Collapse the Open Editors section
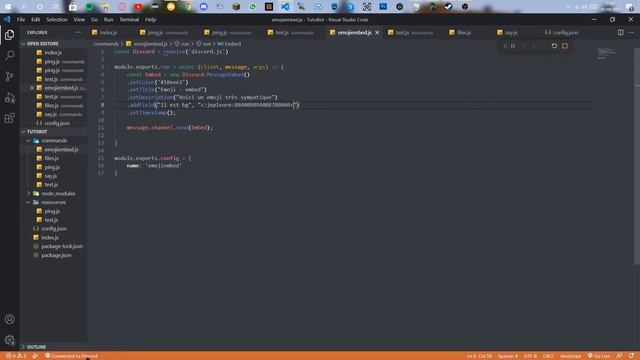 pos(42,44)
